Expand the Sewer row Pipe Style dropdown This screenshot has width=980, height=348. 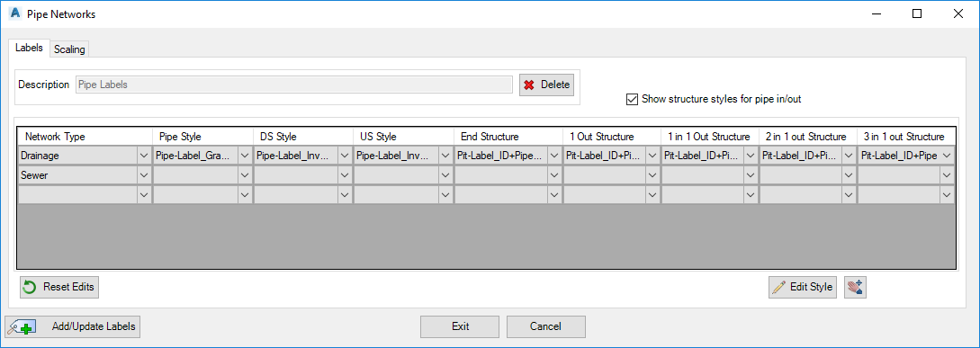244,175
